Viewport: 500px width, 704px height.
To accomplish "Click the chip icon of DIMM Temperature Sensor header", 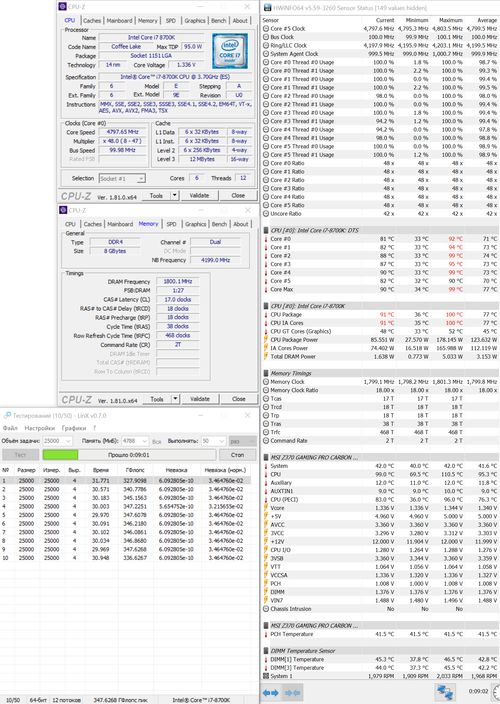I will 266,651.
